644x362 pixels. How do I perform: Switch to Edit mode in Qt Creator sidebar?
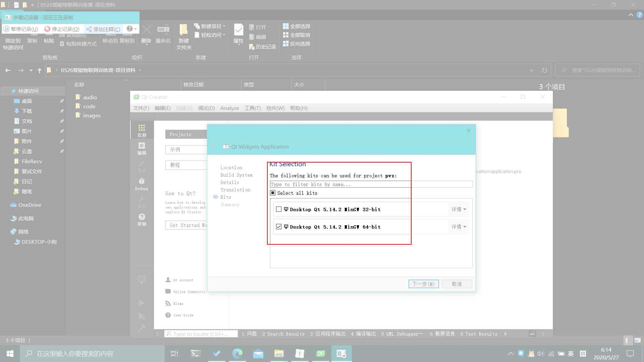(142, 148)
